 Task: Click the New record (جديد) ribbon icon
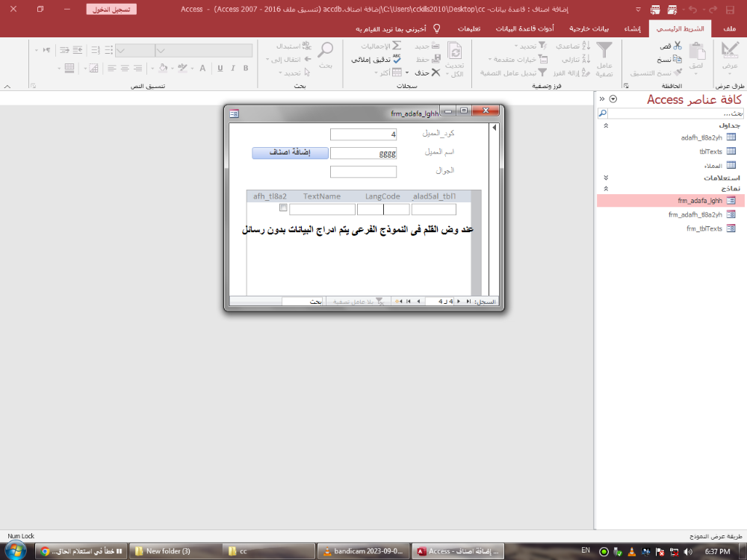pos(436,46)
